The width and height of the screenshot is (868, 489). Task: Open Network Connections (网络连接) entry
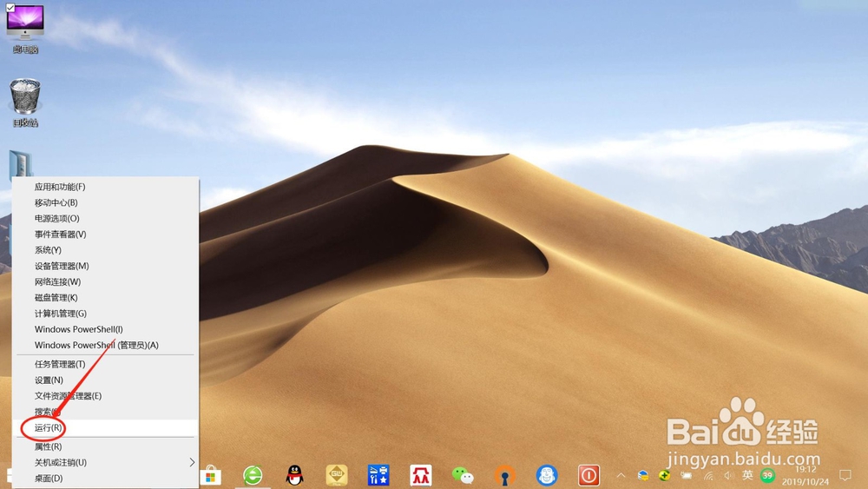point(105,281)
